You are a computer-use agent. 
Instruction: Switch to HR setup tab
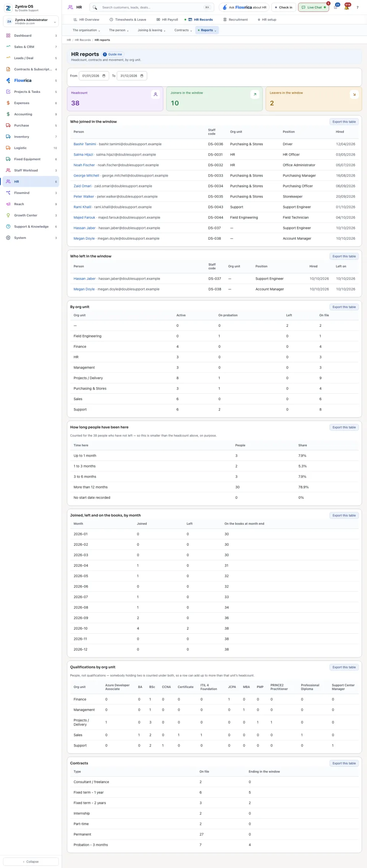[x=267, y=19]
